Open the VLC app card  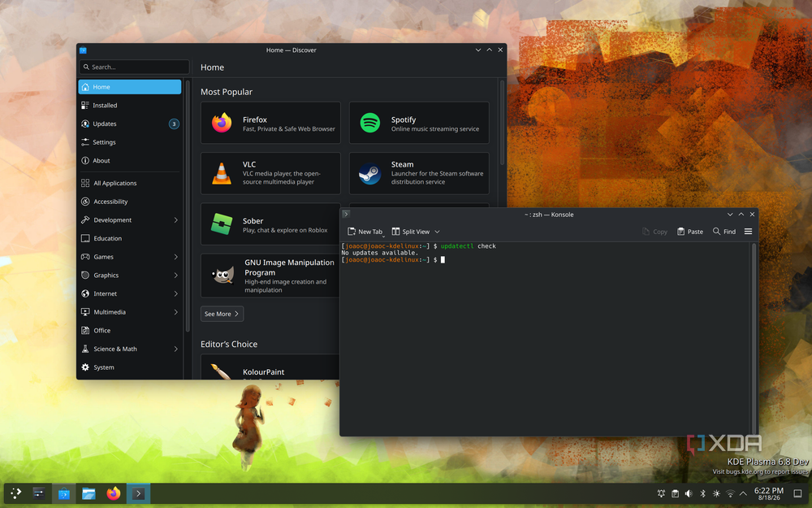[x=270, y=173]
